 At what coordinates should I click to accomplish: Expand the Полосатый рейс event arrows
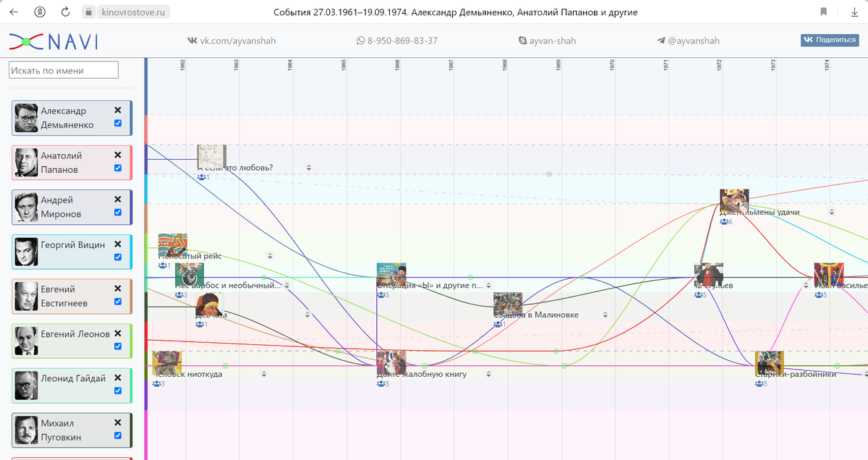(x=270, y=256)
